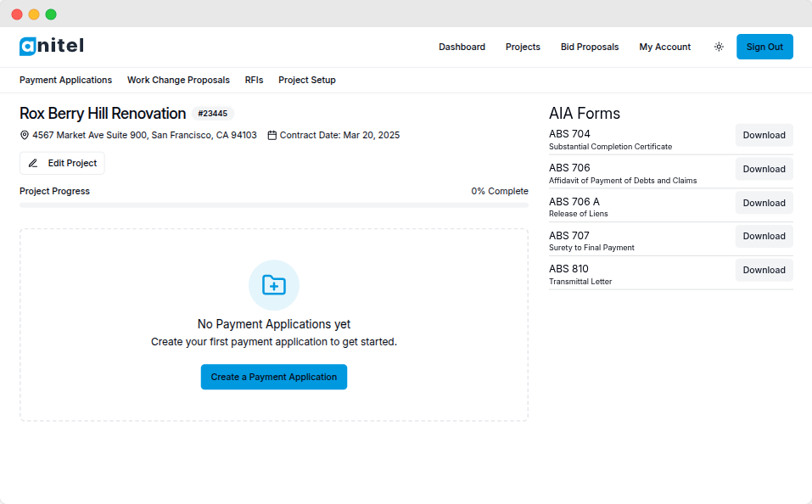812x504 pixels.
Task: Click Create a Payment Application
Action: tap(273, 377)
